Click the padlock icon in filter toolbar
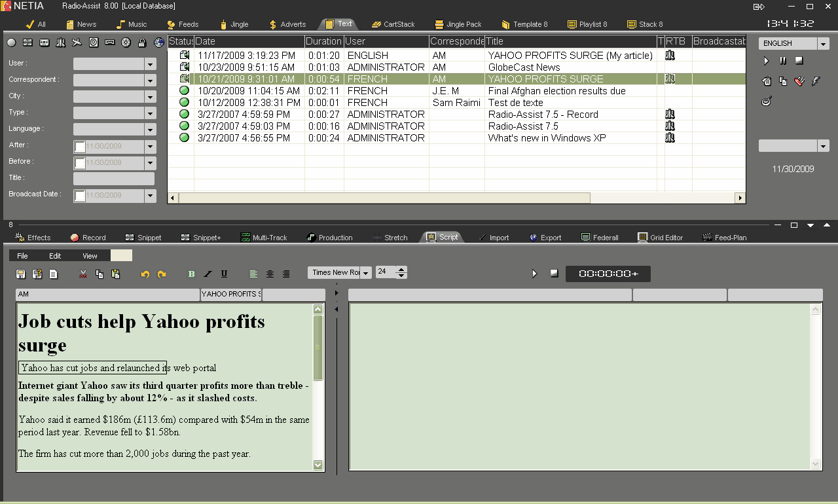The height and width of the screenshot is (504, 838). point(142,43)
